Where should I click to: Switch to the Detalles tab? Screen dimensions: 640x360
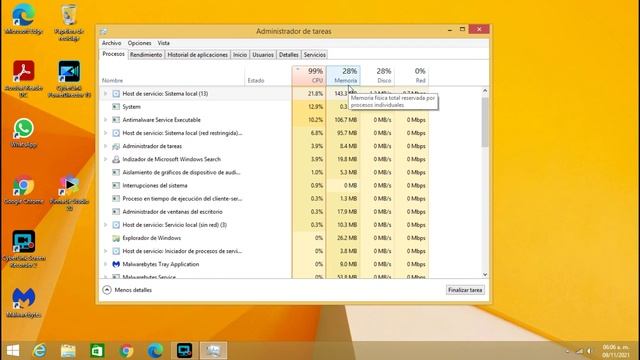289,55
